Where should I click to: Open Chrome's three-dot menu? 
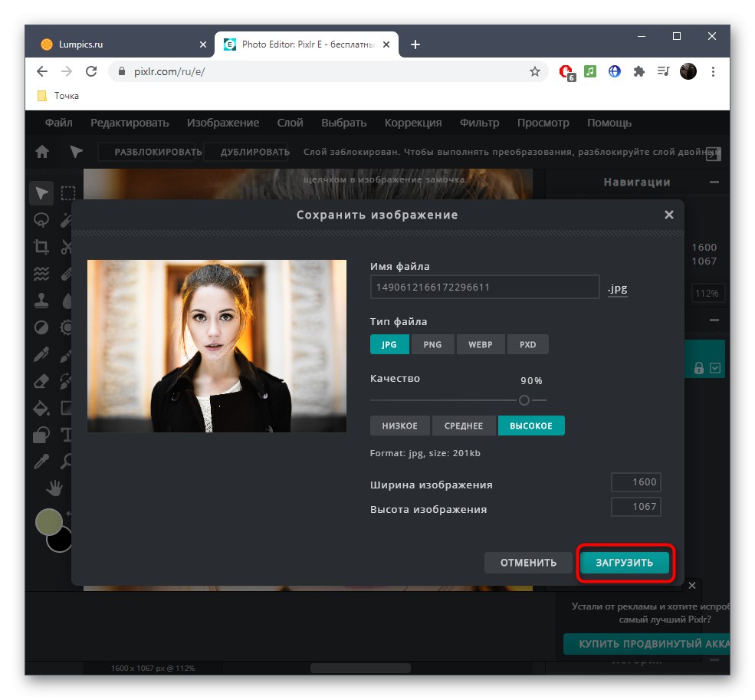(x=713, y=72)
